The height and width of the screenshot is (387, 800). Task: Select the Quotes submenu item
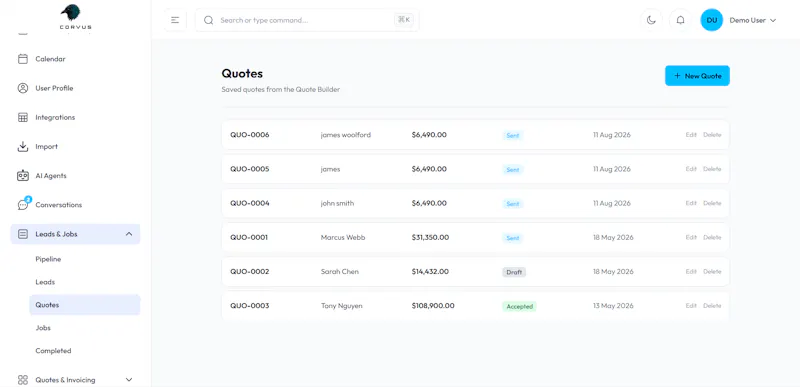(x=85, y=305)
